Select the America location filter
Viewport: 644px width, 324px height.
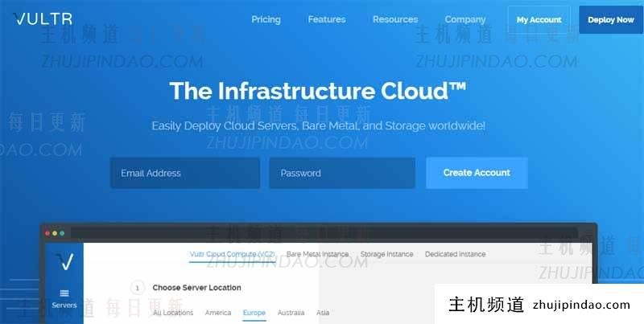(x=218, y=313)
